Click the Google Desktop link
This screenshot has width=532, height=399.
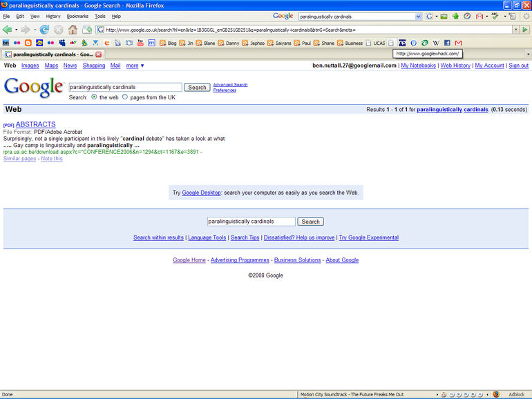201,193
